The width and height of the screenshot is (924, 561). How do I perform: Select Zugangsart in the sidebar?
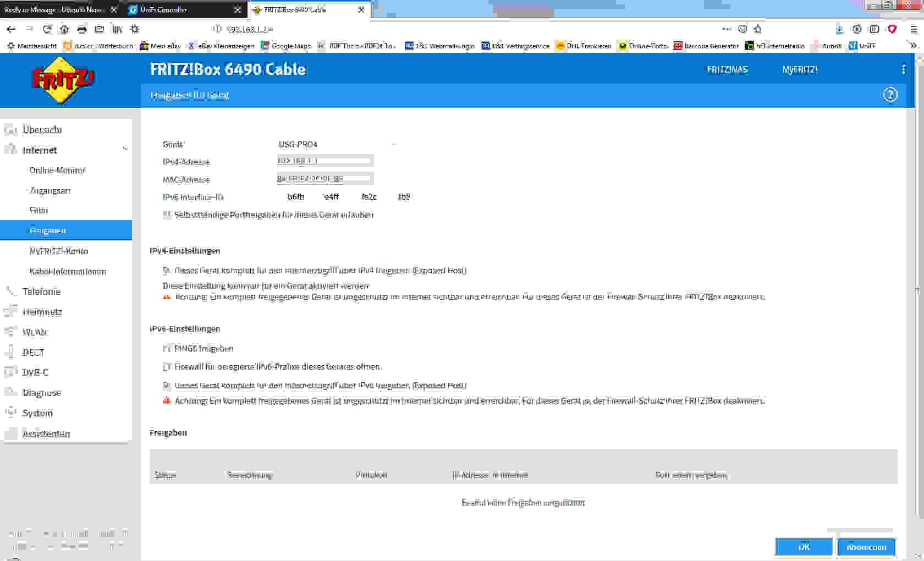pos(50,191)
